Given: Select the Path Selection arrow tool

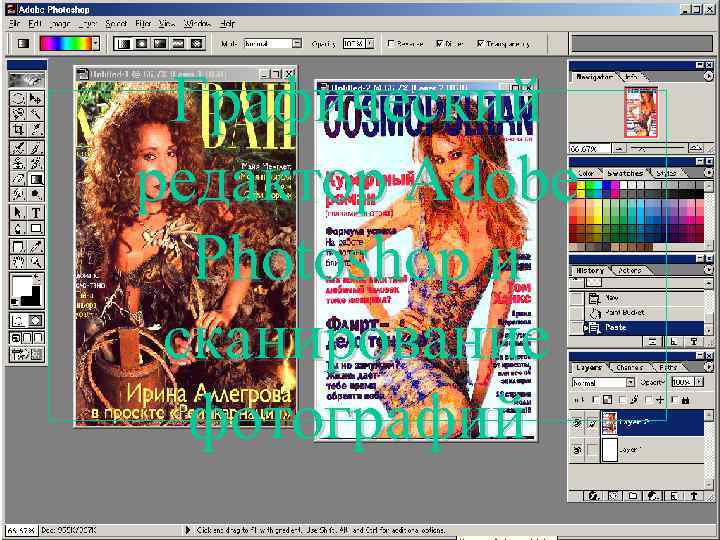Looking at the screenshot, I should coord(18,213).
